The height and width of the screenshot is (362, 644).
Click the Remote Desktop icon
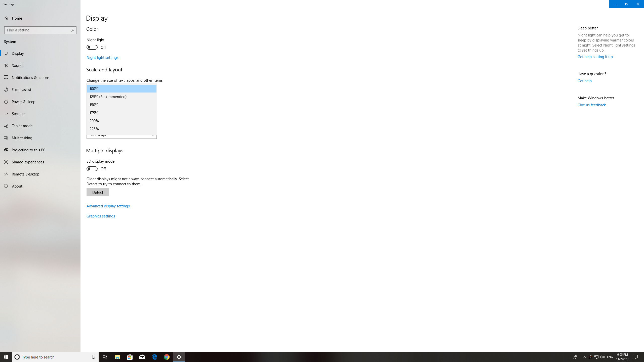(6, 174)
